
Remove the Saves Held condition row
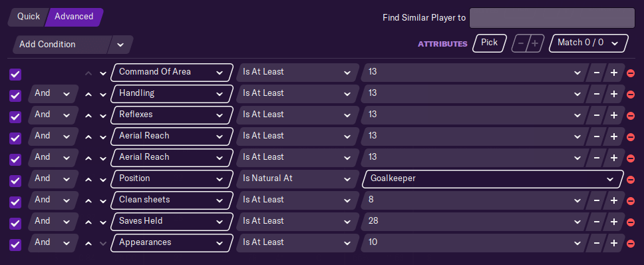point(631,222)
